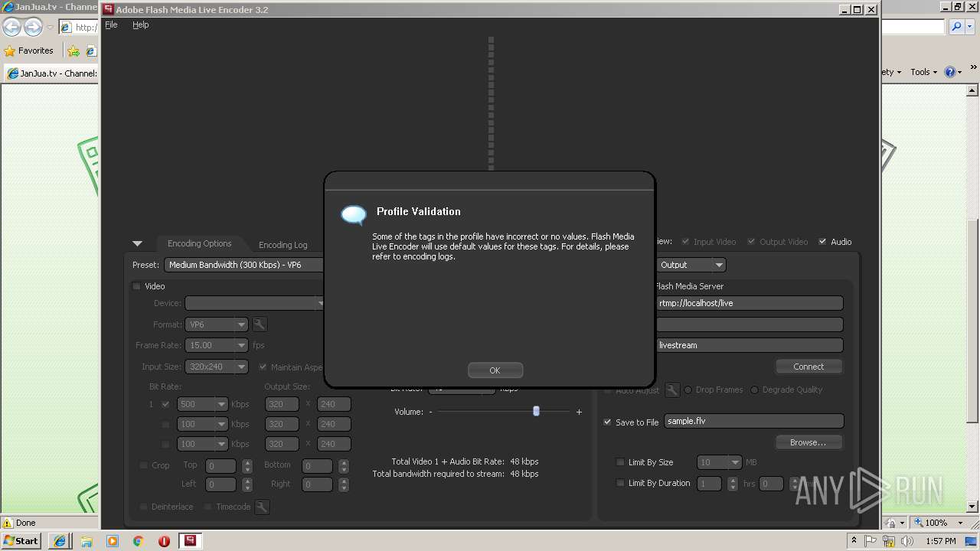
Task: Click IE forward navigation button
Action: pyautogui.click(x=33, y=28)
